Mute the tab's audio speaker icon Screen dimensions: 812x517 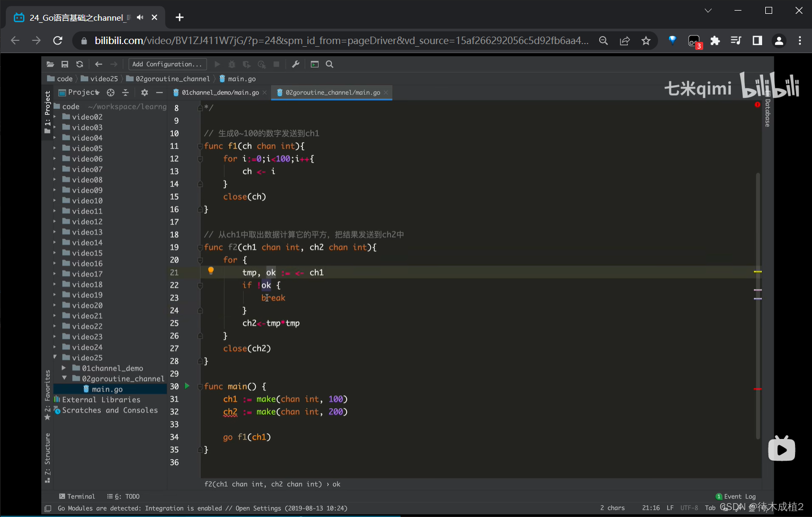click(x=140, y=18)
